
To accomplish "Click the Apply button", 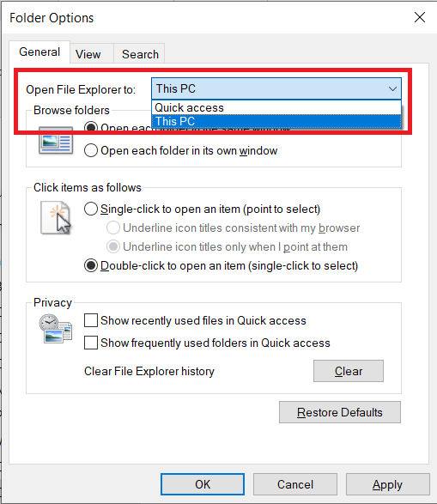I will pos(387,484).
